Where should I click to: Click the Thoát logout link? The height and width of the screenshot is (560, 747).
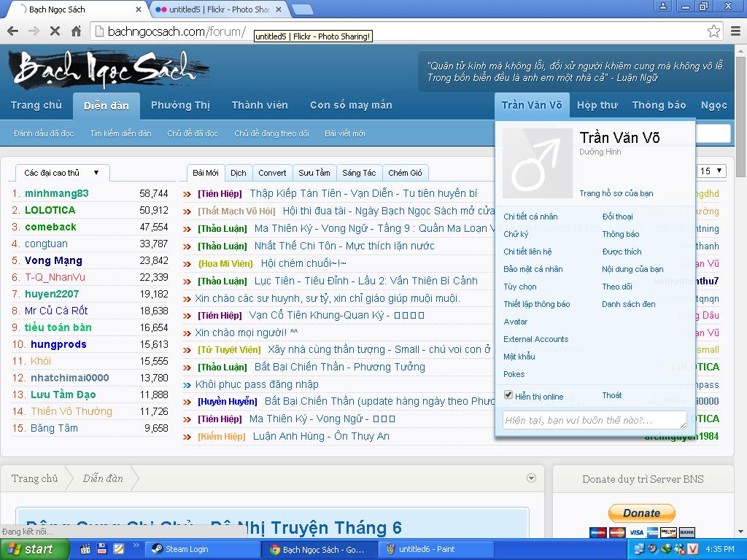pos(611,395)
